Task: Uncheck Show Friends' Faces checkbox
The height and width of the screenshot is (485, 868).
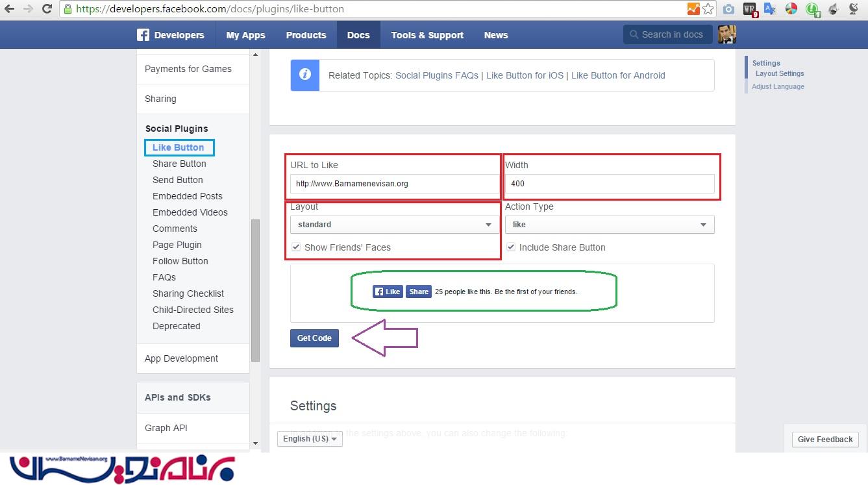Action: (296, 247)
